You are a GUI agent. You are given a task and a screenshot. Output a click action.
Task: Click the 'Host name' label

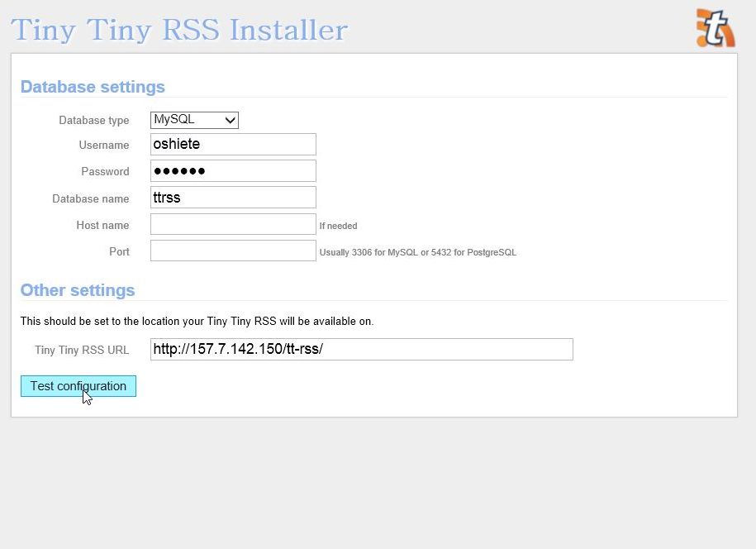(102, 225)
